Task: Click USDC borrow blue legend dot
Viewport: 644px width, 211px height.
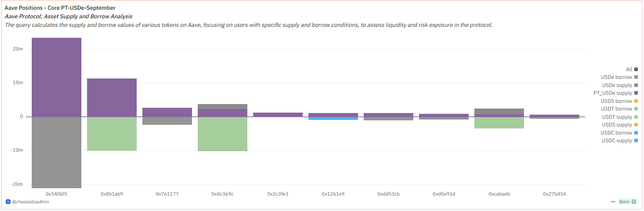Action: tap(636, 133)
